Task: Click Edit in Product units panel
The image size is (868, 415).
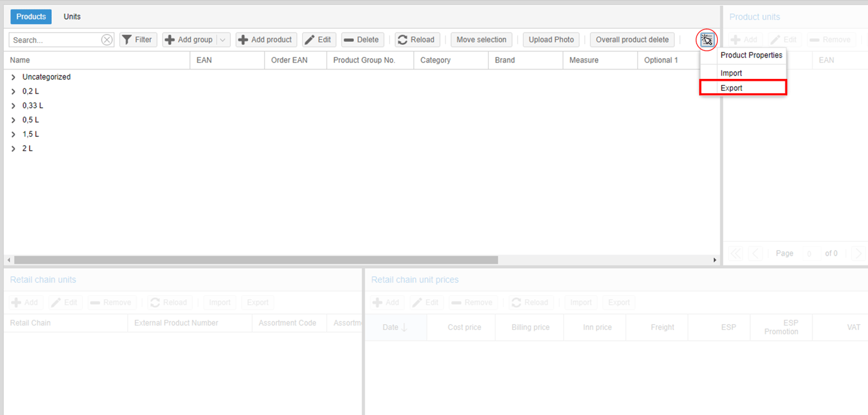Action: pos(785,40)
